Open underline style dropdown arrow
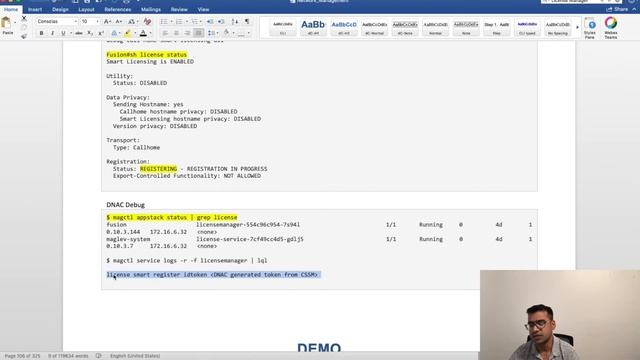This screenshot has height=360, width=640. (71, 33)
